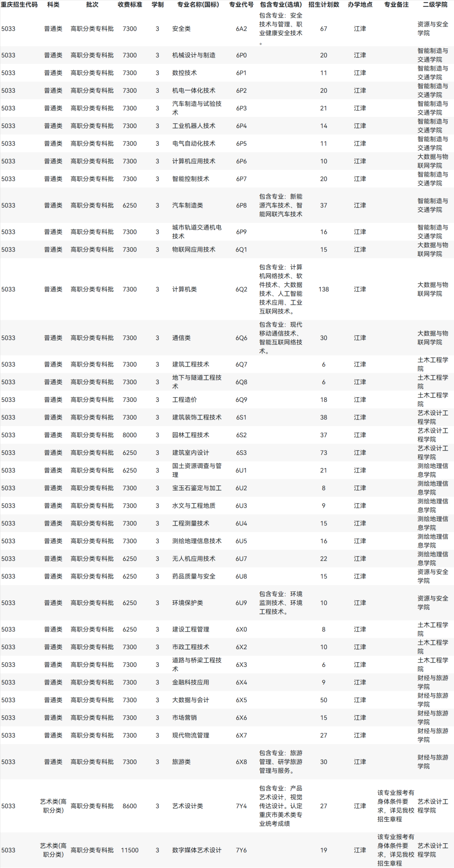
Task: Click the 重庆招生代码 column header
Action: (x=19, y=5)
